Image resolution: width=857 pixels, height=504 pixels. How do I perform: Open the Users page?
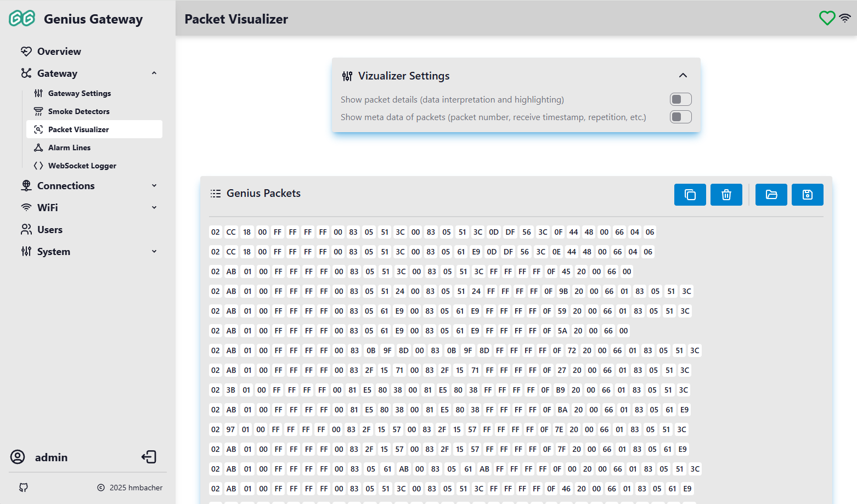(49, 230)
